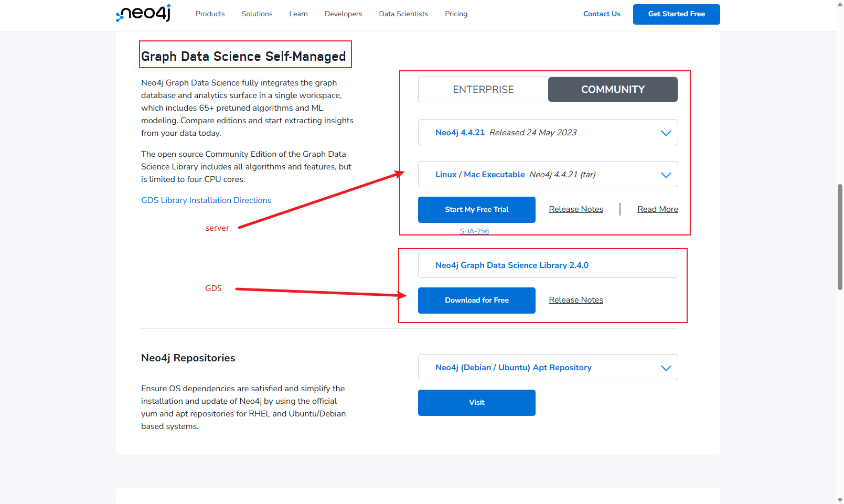
Task: Click the Start My Free Trial button
Action: 477,210
